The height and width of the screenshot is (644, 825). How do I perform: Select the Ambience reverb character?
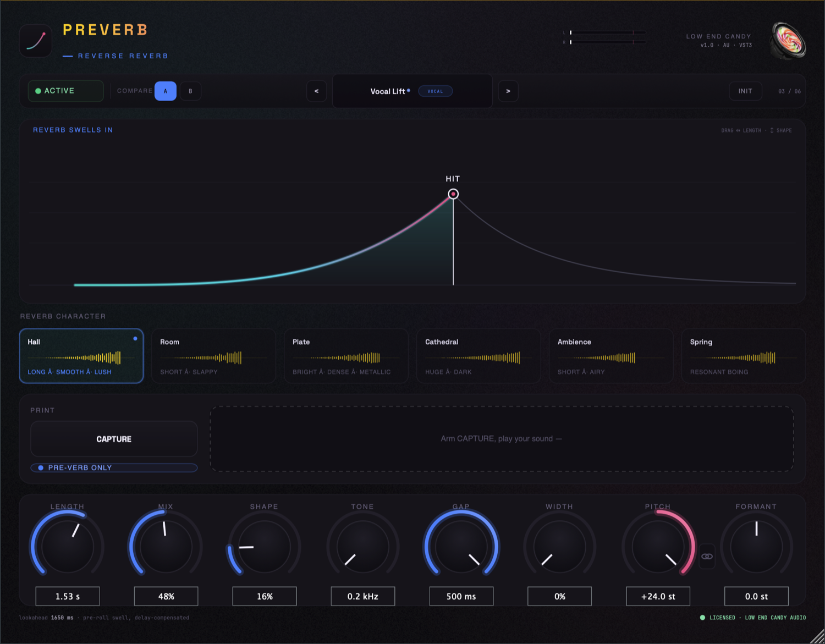click(x=611, y=356)
